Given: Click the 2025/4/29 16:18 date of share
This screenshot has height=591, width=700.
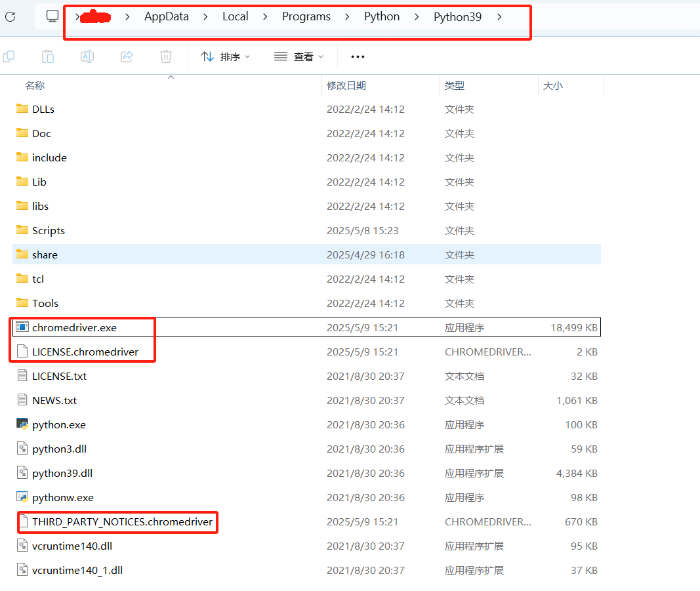Looking at the screenshot, I should pos(365,255).
